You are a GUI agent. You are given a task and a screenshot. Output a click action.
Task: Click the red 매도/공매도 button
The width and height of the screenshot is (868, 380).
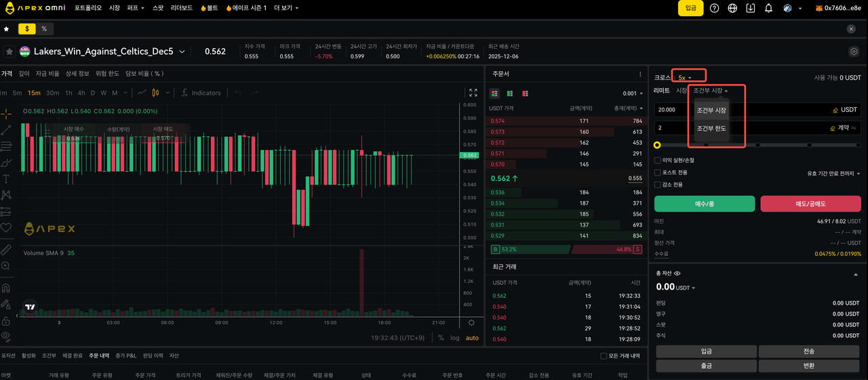(810, 204)
